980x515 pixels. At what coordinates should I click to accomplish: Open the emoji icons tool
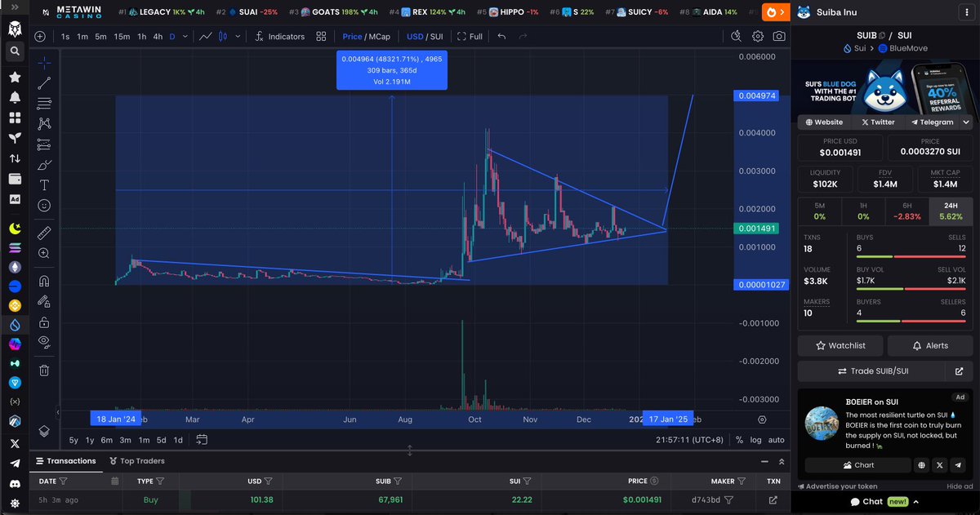click(44, 206)
